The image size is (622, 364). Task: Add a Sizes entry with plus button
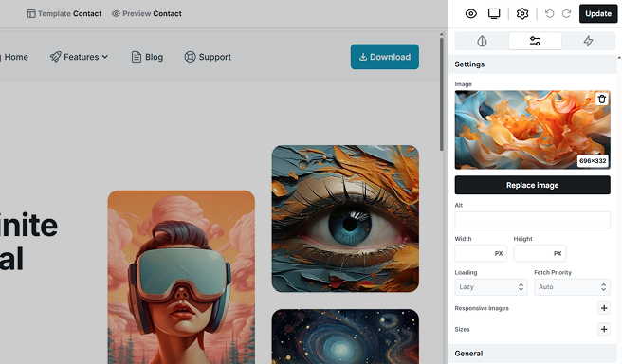(x=604, y=329)
